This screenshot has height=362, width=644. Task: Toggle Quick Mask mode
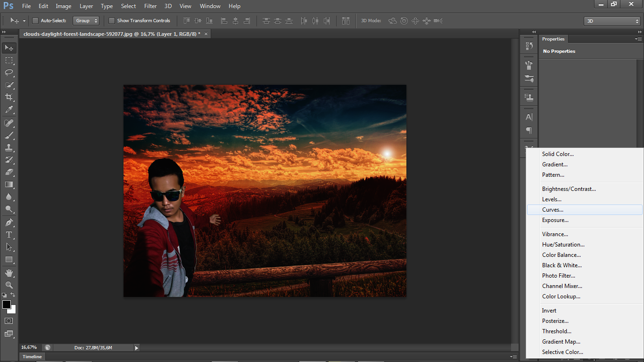pos(9,321)
